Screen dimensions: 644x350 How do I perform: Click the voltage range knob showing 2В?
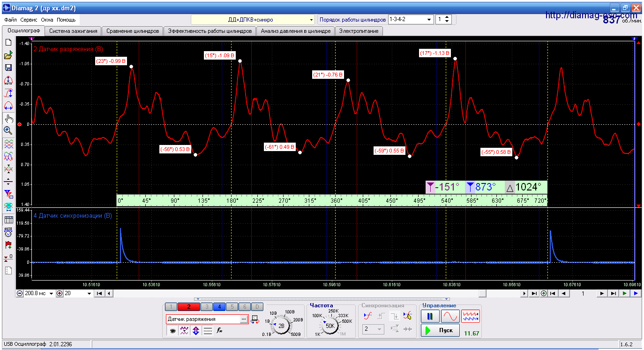(281, 326)
